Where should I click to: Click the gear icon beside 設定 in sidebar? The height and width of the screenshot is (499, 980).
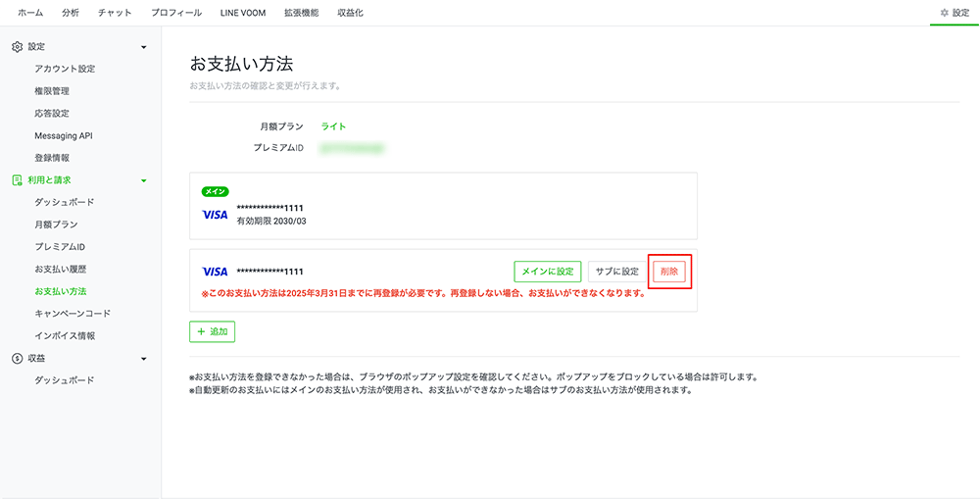17,47
